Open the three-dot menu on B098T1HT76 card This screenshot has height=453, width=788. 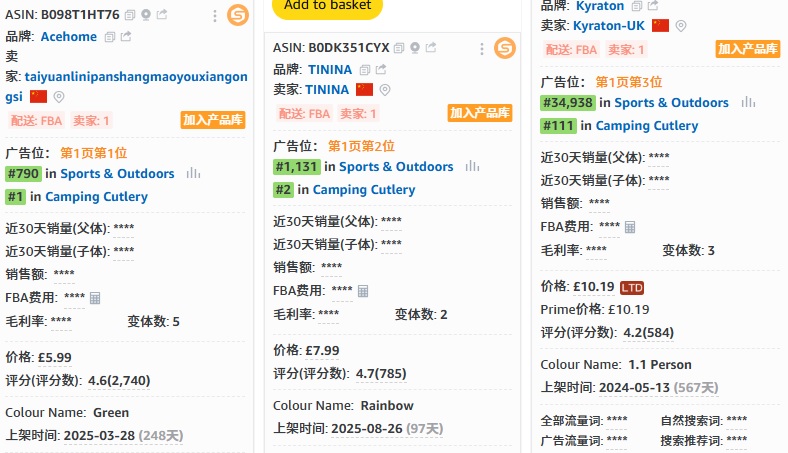(215, 16)
